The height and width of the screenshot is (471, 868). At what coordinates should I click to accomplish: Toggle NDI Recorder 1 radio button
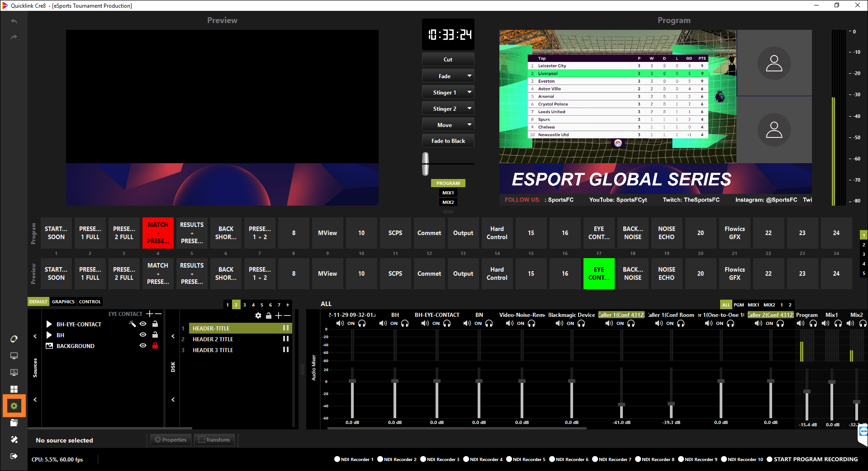(x=337, y=459)
